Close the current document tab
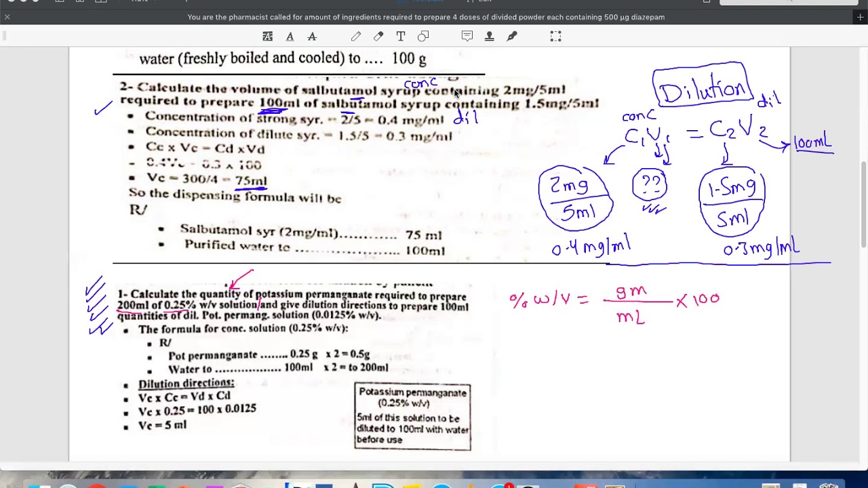 click(x=7, y=17)
